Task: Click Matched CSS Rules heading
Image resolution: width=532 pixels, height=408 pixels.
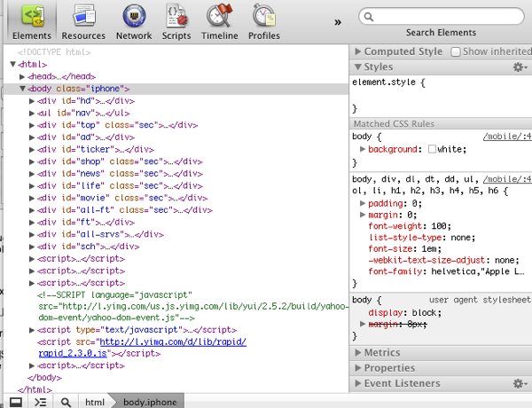Action: pos(394,123)
